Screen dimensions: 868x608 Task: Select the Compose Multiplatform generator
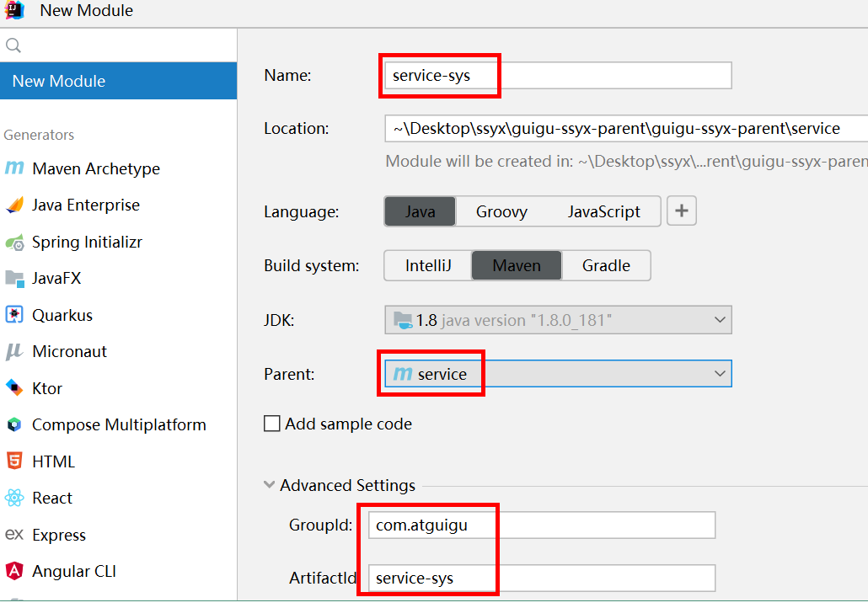coord(118,425)
